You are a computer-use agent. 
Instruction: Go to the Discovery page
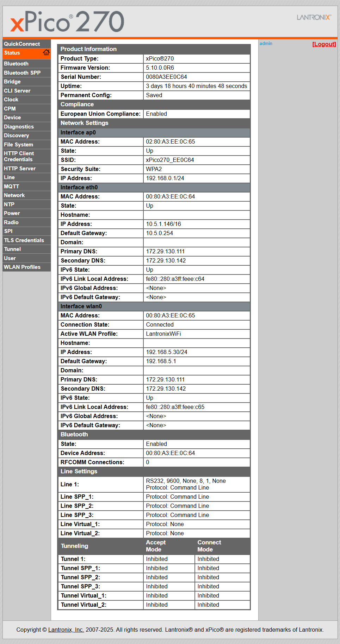pyautogui.click(x=27, y=135)
